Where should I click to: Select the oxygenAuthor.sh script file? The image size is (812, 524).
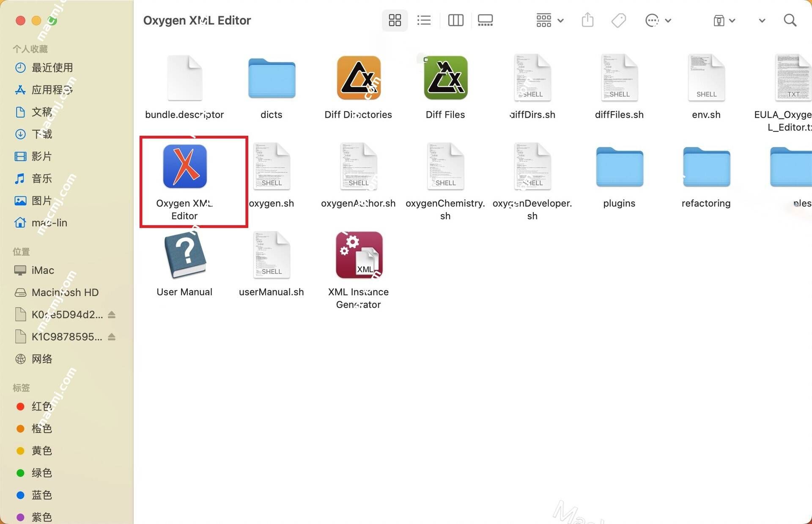pos(359,166)
